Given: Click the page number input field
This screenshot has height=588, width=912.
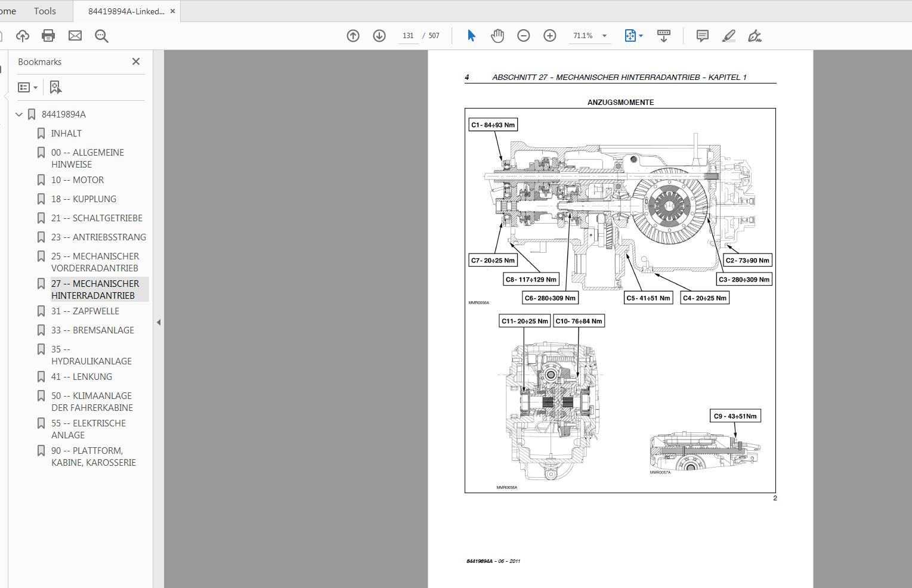Looking at the screenshot, I should tap(408, 36).
